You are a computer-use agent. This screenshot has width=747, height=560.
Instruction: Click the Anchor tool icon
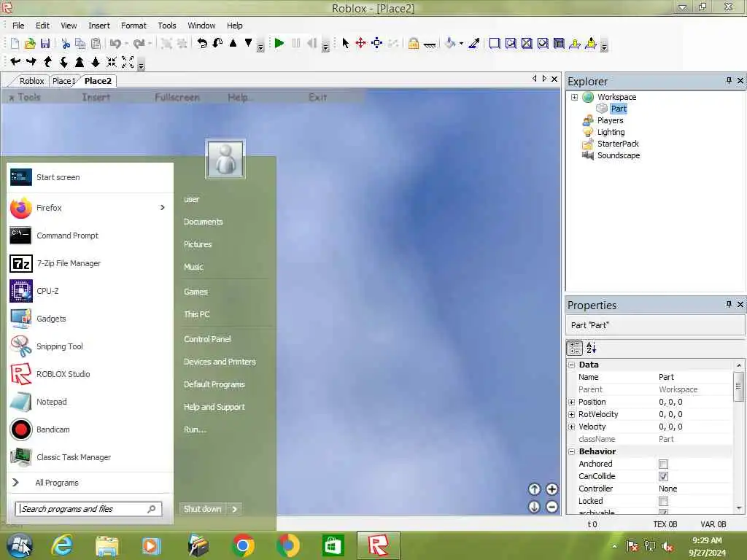point(430,44)
